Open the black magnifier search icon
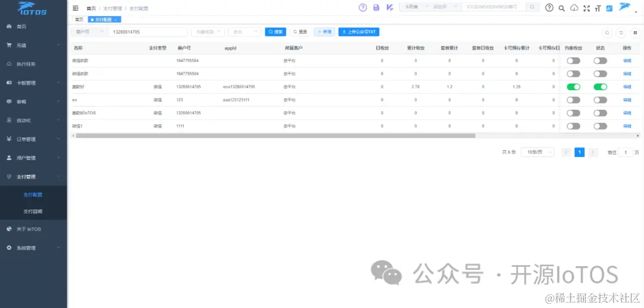644x308 pixels. 562,8
